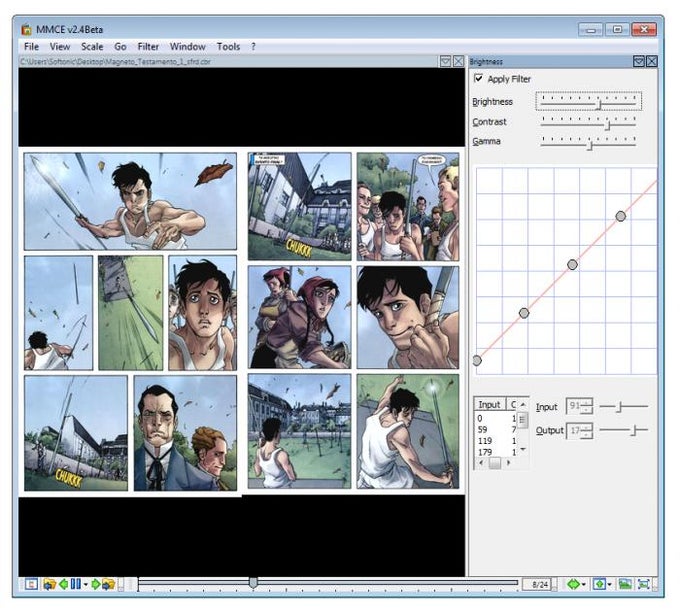Click the Input column header in the points table

click(489, 404)
